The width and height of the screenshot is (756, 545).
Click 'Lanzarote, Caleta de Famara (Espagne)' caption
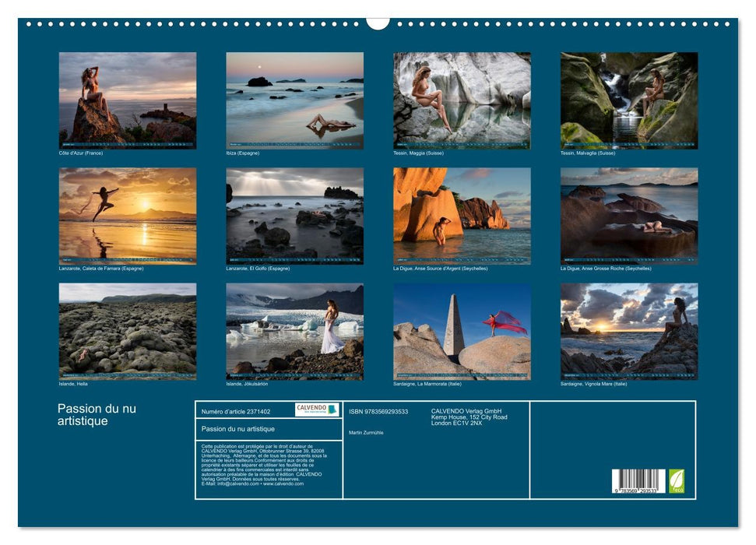tap(101, 268)
